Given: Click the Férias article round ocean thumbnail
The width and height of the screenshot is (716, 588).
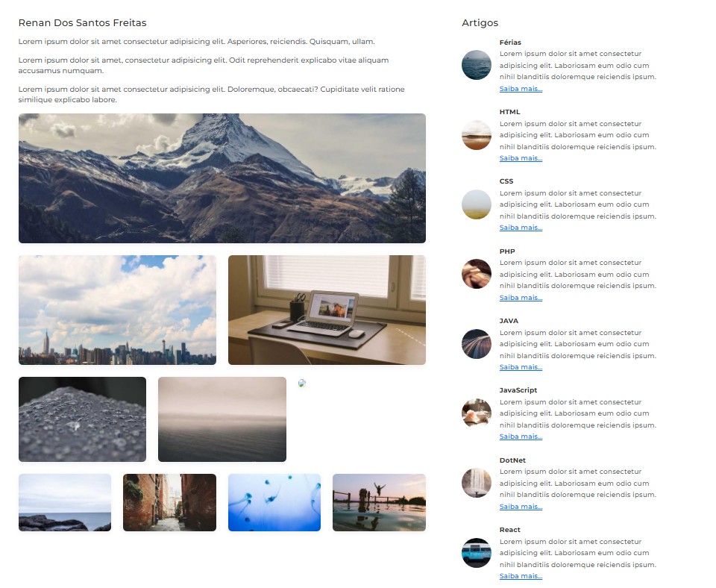Looking at the screenshot, I should tap(477, 65).
